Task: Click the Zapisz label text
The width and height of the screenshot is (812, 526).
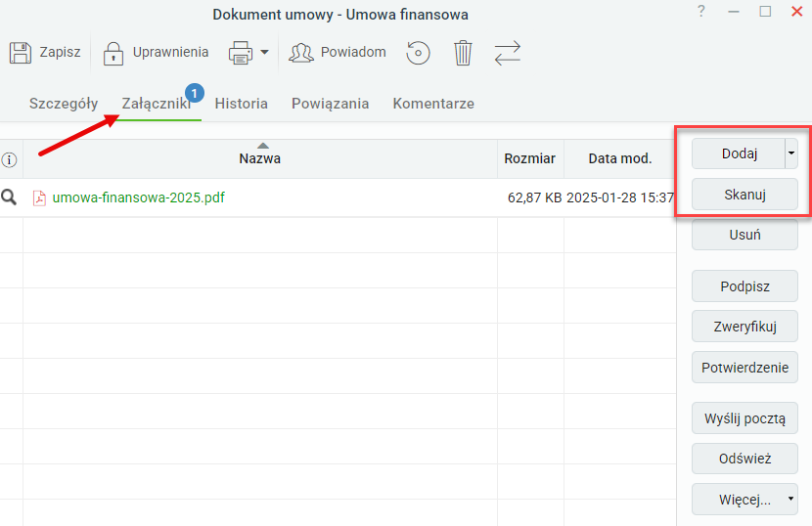Action: click(x=60, y=52)
